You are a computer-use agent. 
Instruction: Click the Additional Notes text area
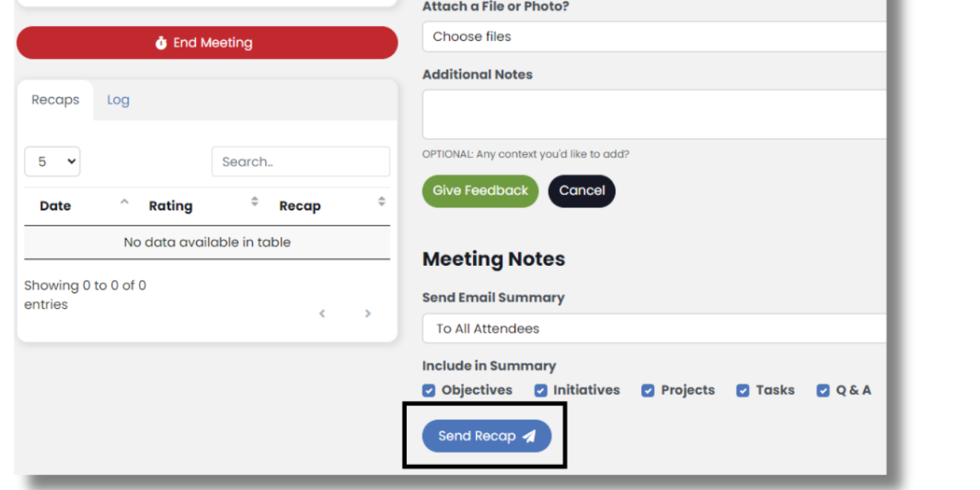pyautogui.click(x=653, y=114)
